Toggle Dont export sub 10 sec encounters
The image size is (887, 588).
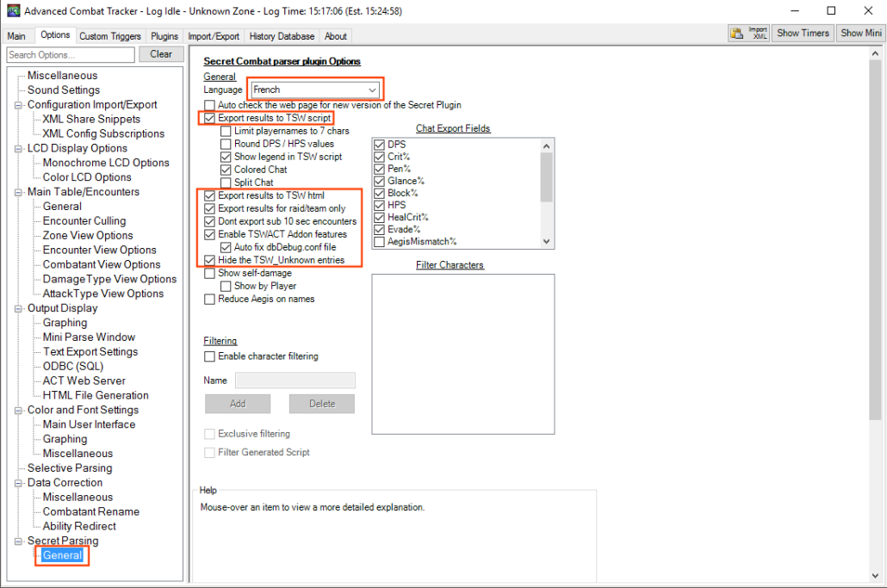(209, 221)
